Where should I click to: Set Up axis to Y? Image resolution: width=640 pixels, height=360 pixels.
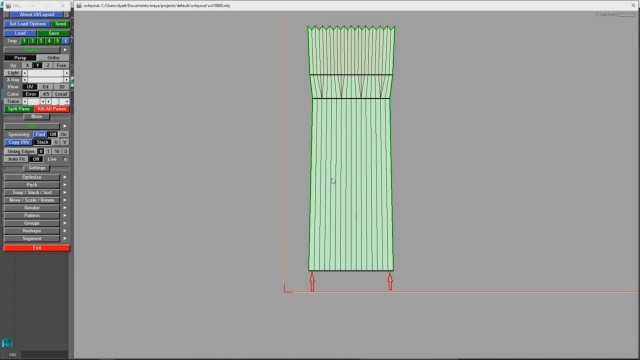[37, 65]
